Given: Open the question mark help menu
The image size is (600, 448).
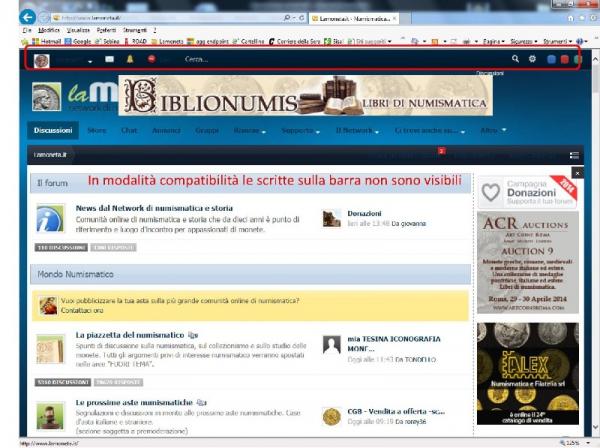Looking at the screenshot, I should pos(155,30).
